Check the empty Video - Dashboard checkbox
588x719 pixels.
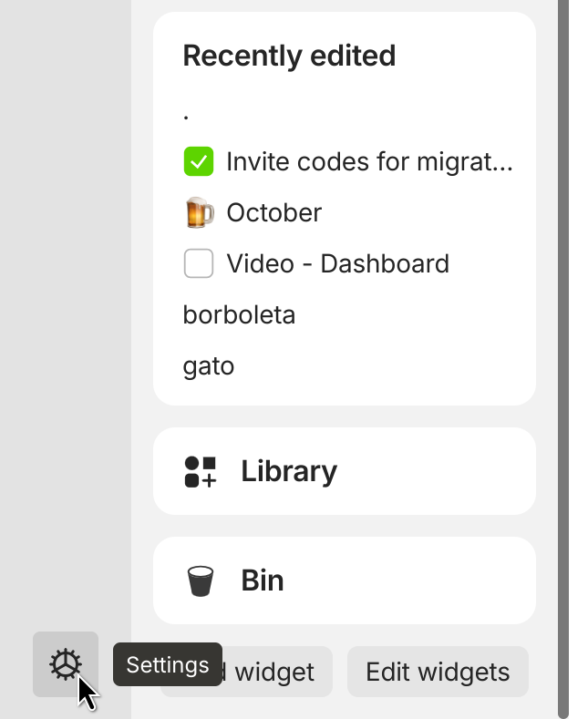[x=199, y=263]
